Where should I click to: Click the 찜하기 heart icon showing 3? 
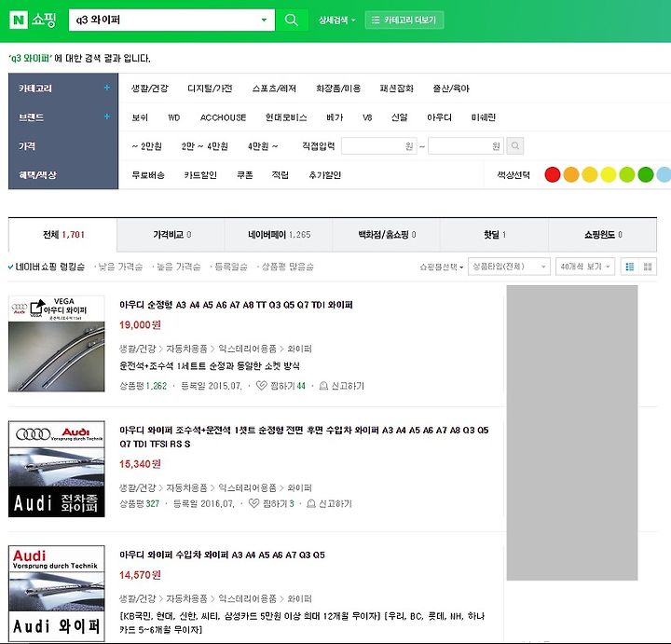(x=253, y=503)
